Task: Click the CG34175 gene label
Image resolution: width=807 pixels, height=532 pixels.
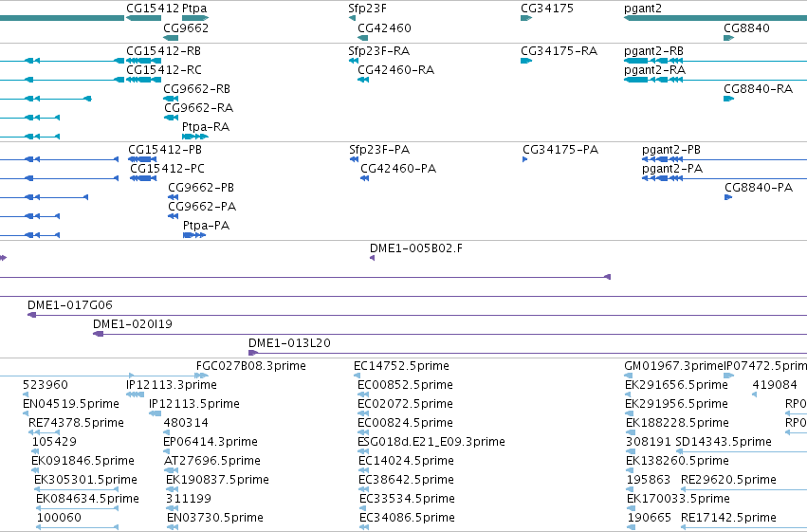Action: coord(547,9)
